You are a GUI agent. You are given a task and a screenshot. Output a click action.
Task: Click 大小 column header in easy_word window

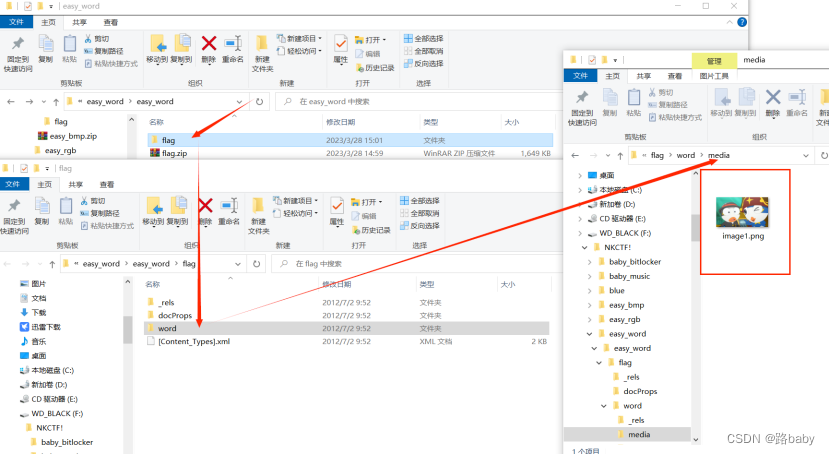tap(511, 122)
